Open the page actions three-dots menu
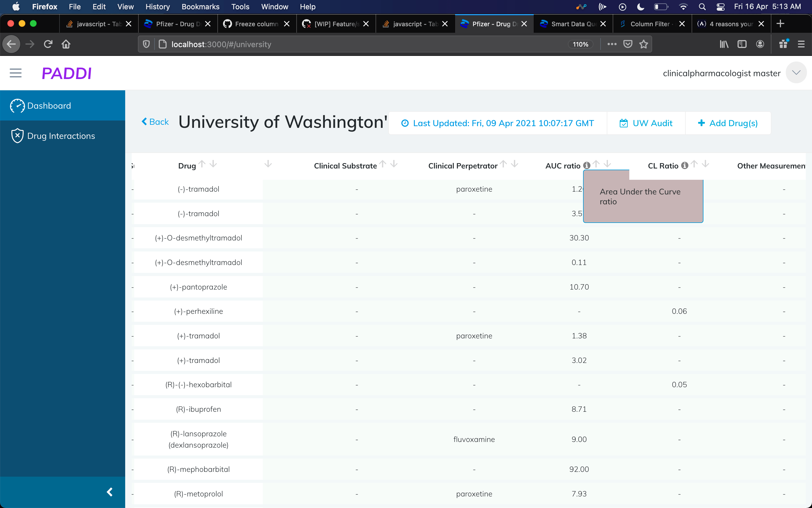Viewport: 812px width, 508px height. [612, 44]
